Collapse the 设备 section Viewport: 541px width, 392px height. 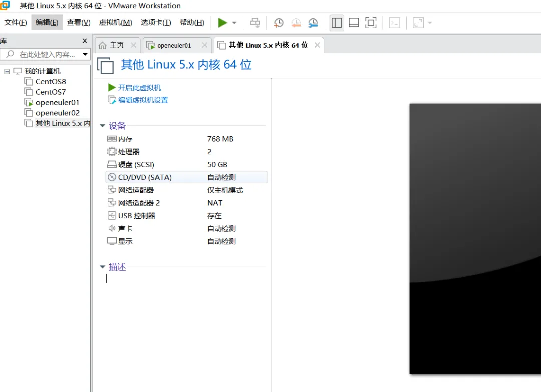click(x=103, y=126)
